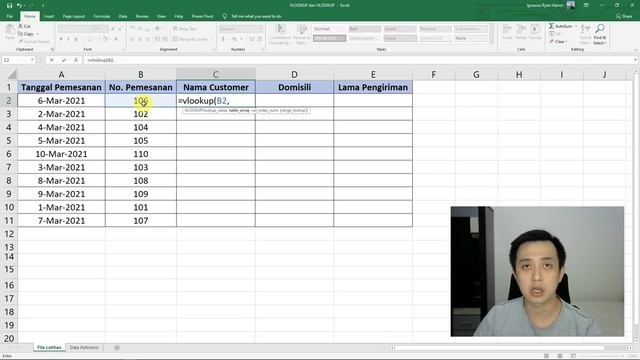Open Find & Select magnifier

point(600,35)
